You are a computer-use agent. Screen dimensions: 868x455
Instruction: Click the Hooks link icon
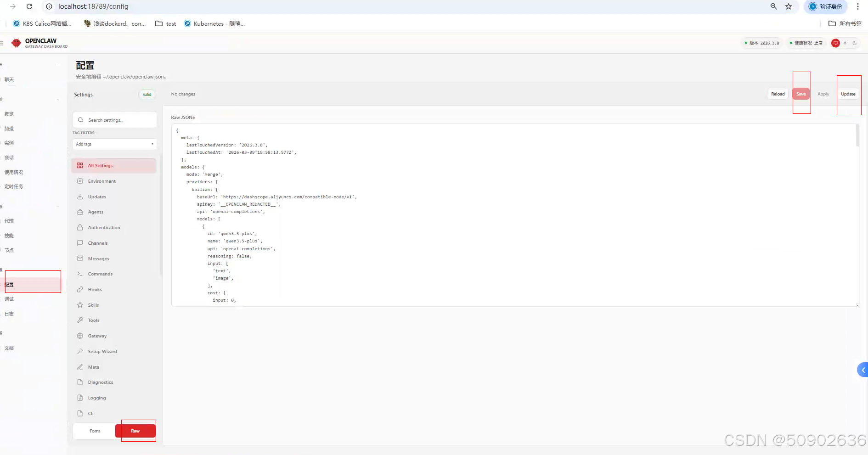80,289
